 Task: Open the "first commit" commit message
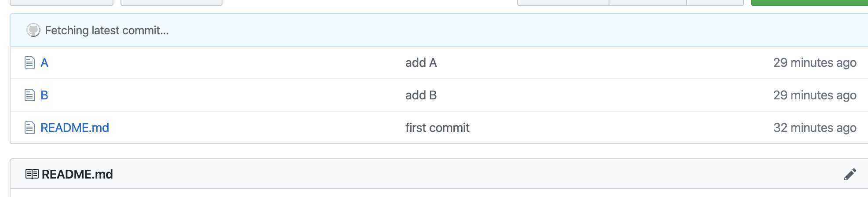(x=438, y=128)
